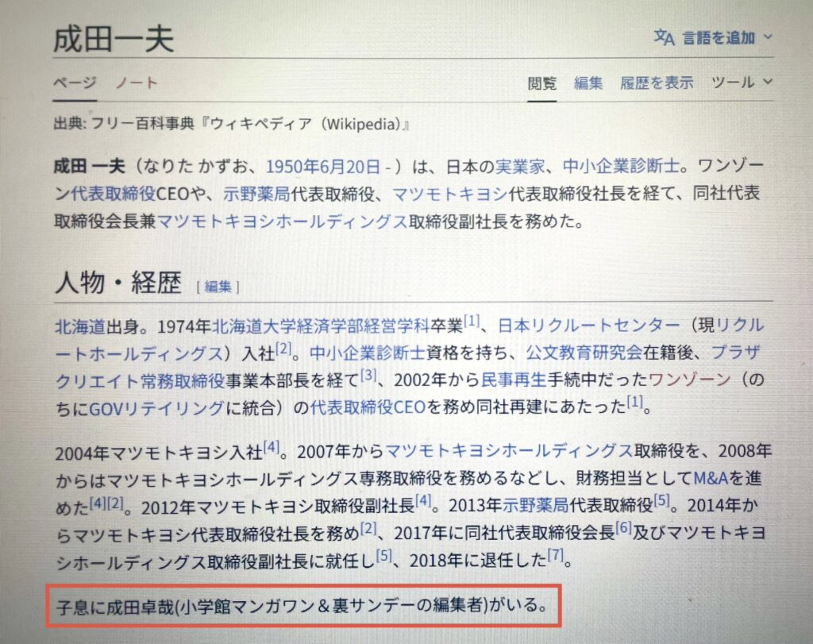Select the ページ tab
This screenshot has width=813, height=644.
[x=75, y=83]
